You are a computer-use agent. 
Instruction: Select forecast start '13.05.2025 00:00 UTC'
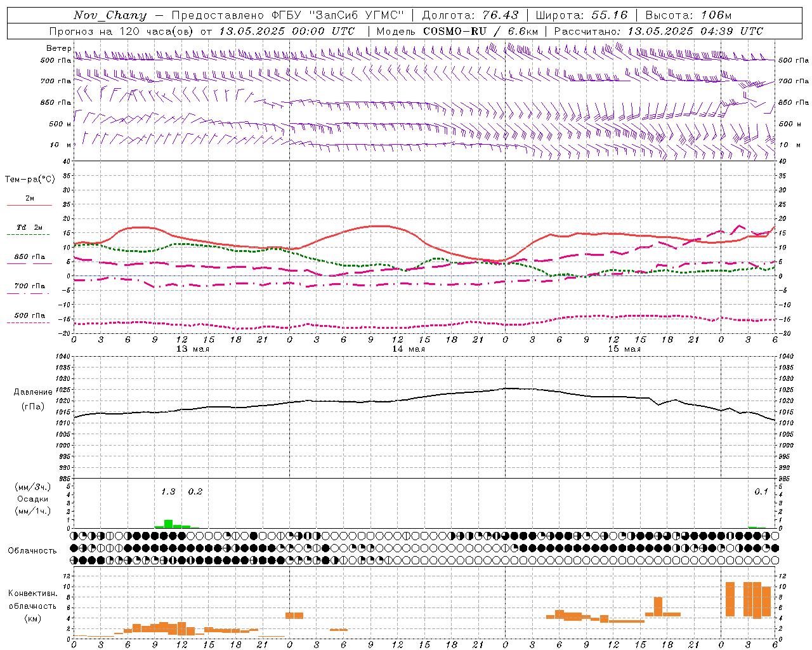tap(287, 31)
